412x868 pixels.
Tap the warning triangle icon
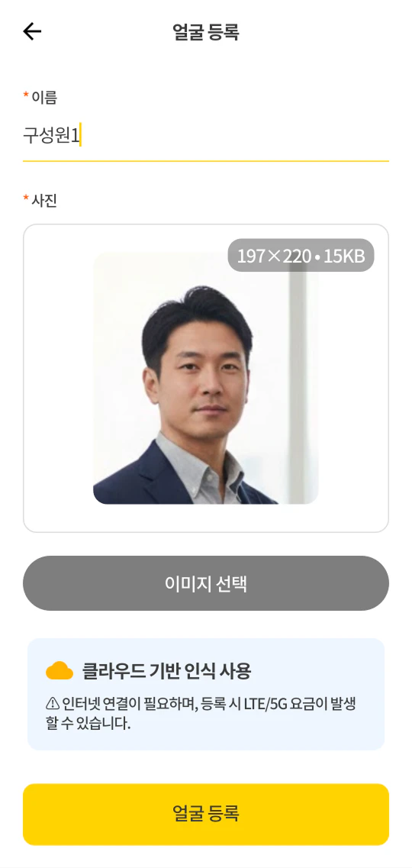(52, 704)
